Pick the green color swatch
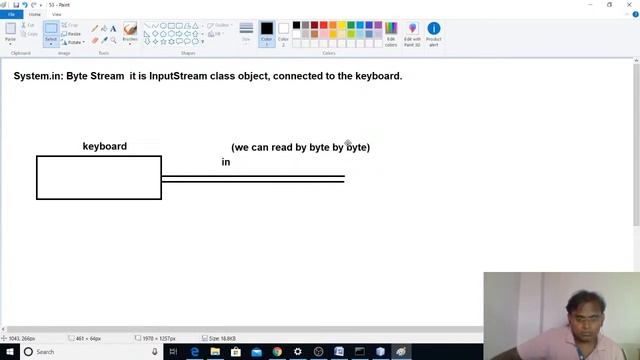 (x=351, y=25)
